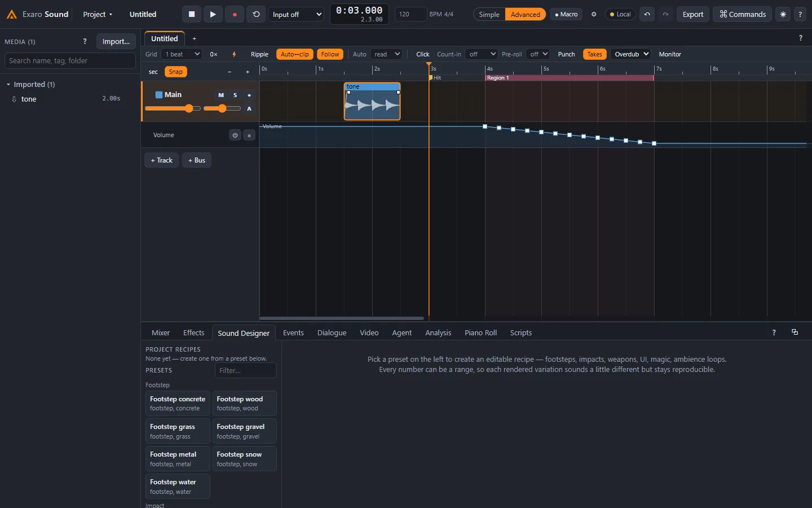Toggle the metronome Click

pyautogui.click(x=423, y=54)
